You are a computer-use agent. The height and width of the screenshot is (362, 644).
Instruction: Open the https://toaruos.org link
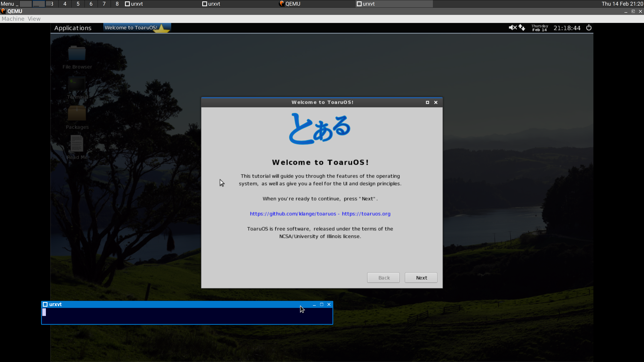coord(366,214)
